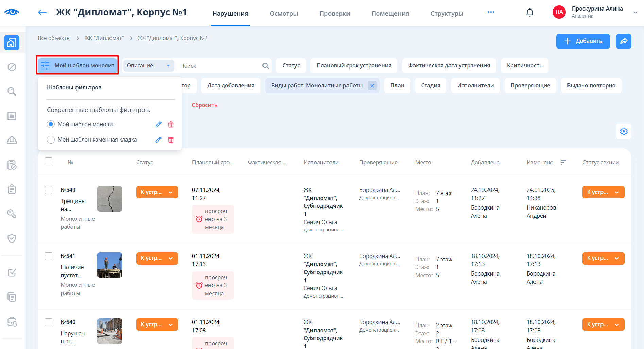644x349 pixels.
Task: Remove 'Виды работ: Монолитные работы' filter
Action: click(372, 86)
